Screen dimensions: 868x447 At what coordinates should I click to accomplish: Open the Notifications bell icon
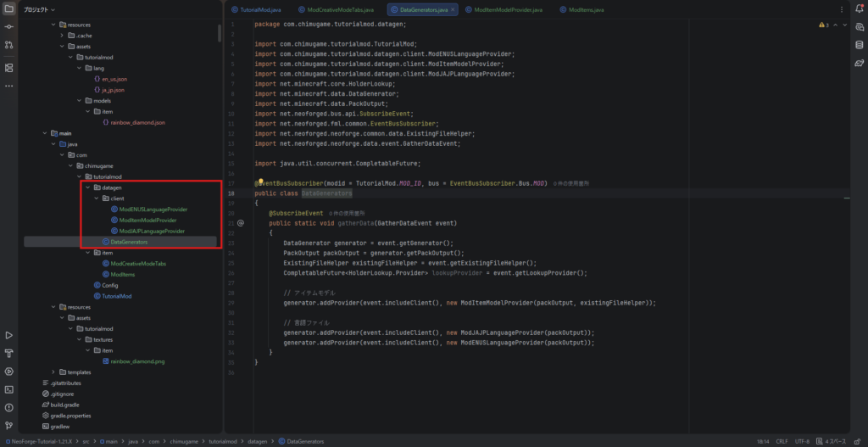click(x=858, y=9)
